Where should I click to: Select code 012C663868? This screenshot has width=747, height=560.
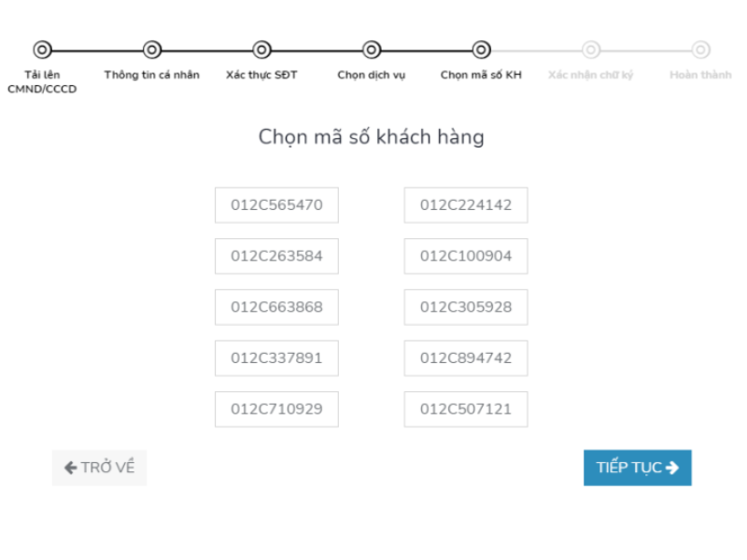276,306
